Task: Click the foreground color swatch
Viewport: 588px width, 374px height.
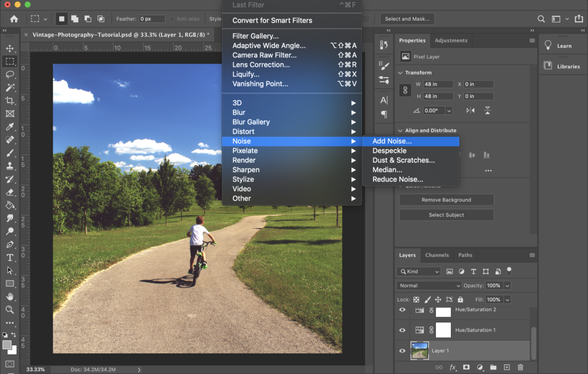Action: (7, 345)
